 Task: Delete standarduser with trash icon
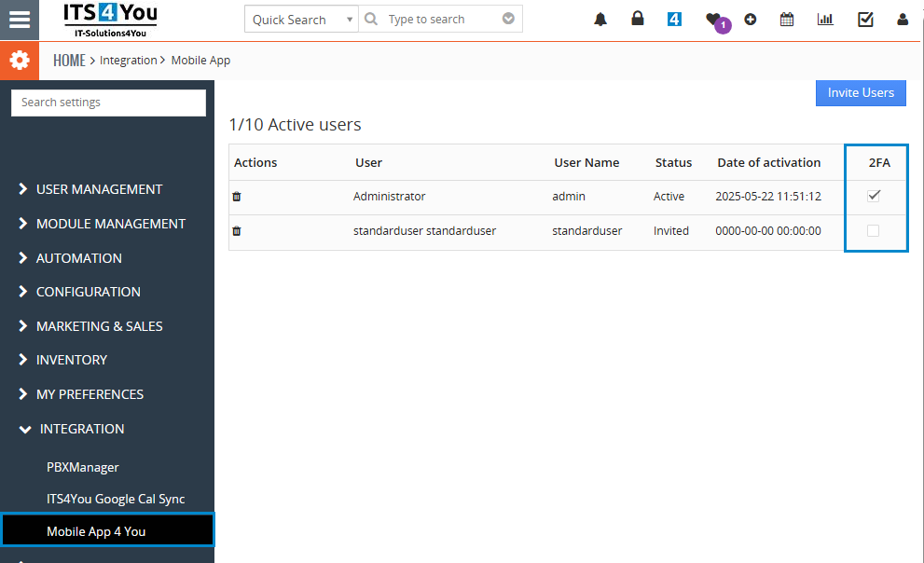tap(236, 231)
